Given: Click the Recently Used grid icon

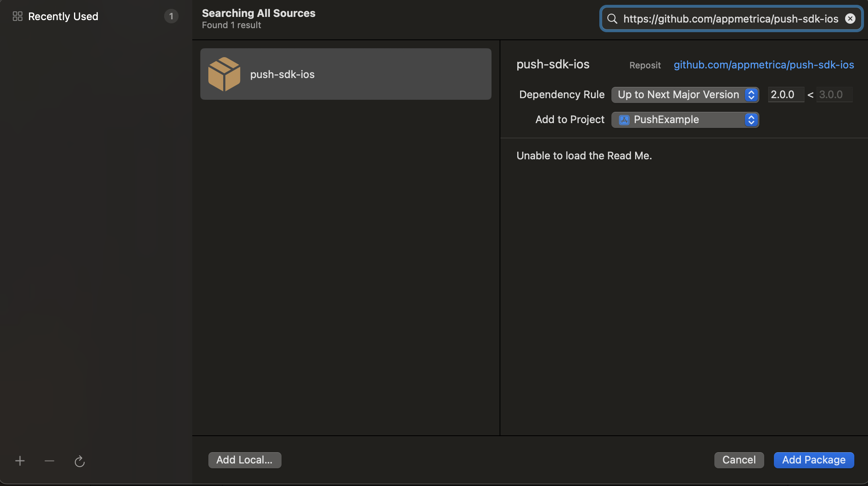Looking at the screenshot, I should pyautogui.click(x=17, y=16).
